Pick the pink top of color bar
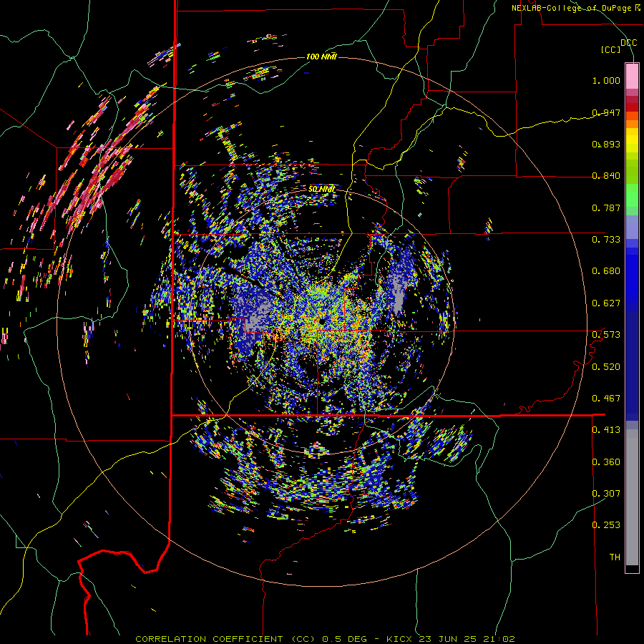This screenshot has width=644, height=644. coord(632,76)
